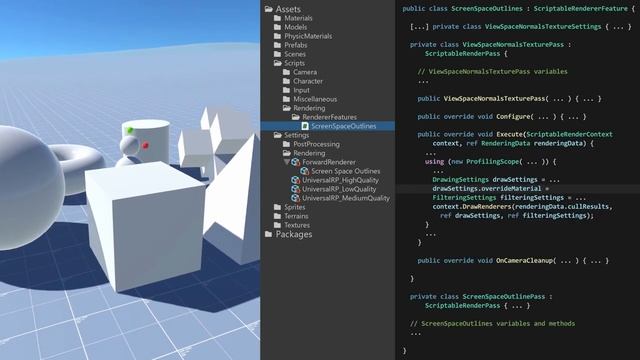
Task: Click the Miscellaneous folder icon
Action: [x=287, y=99]
